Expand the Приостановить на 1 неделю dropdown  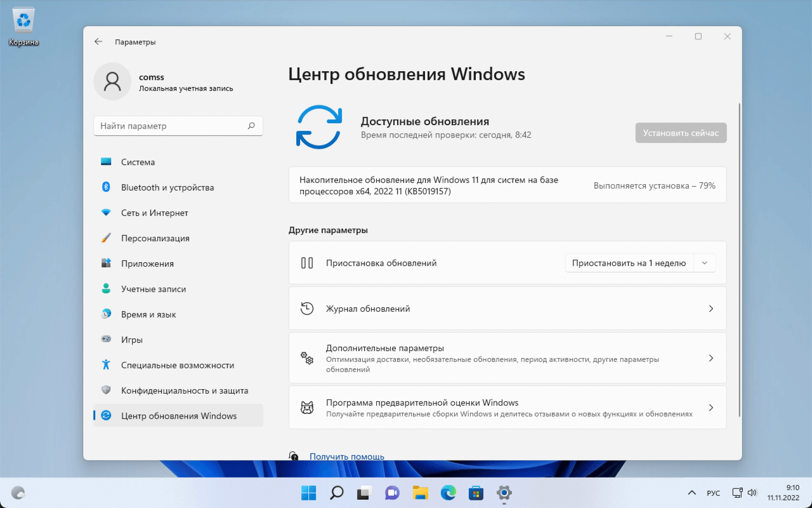704,262
